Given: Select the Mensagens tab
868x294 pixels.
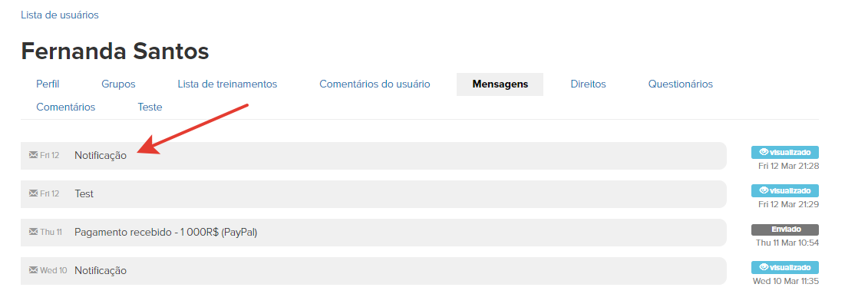Looking at the screenshot, I should (x=500, y=84).
